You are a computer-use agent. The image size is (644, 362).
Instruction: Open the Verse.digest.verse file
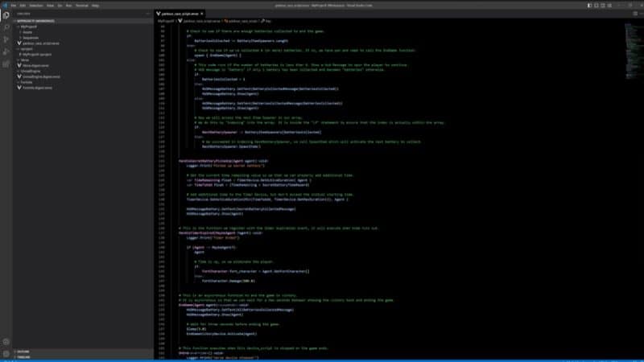pos(83,65)
